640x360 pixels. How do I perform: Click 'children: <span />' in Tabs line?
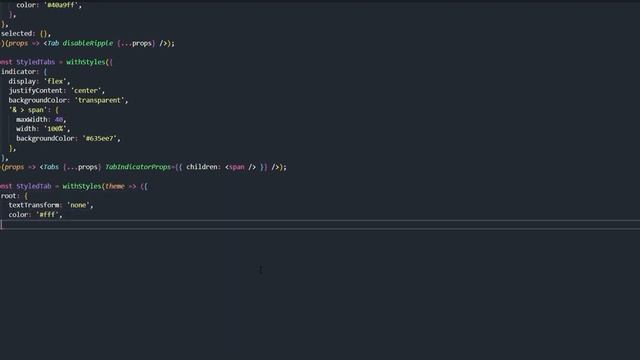221,167
